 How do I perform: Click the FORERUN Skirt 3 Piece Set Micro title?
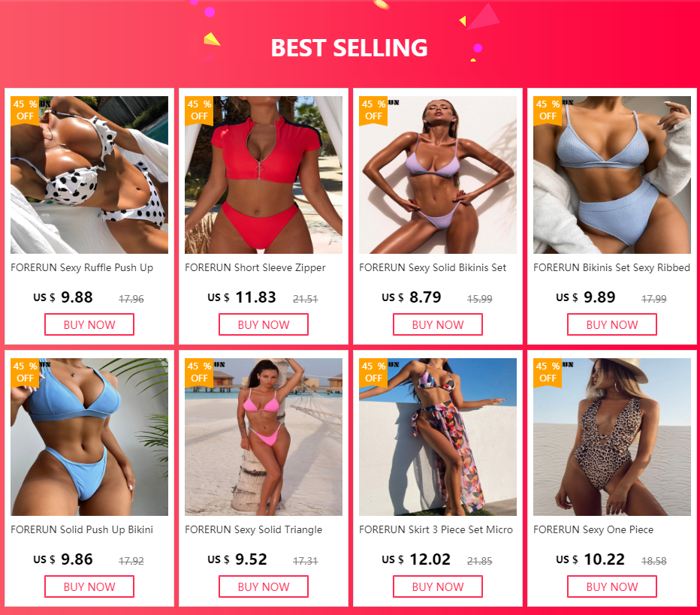click(436, 529)
